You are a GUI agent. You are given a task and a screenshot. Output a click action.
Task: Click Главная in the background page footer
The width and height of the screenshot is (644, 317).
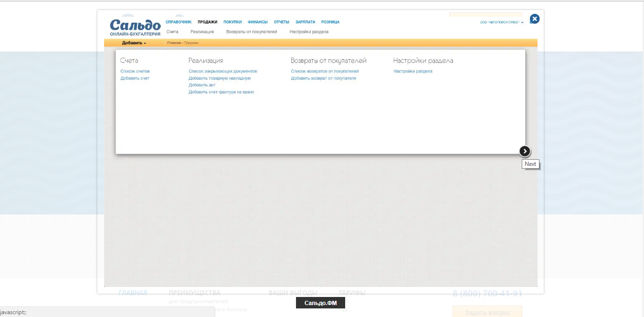tap(133, 293)
